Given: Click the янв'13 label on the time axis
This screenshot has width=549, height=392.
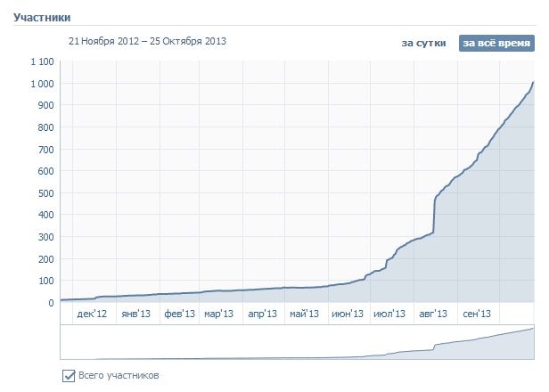Looking at the screenshot, I should tap(136, 314).
